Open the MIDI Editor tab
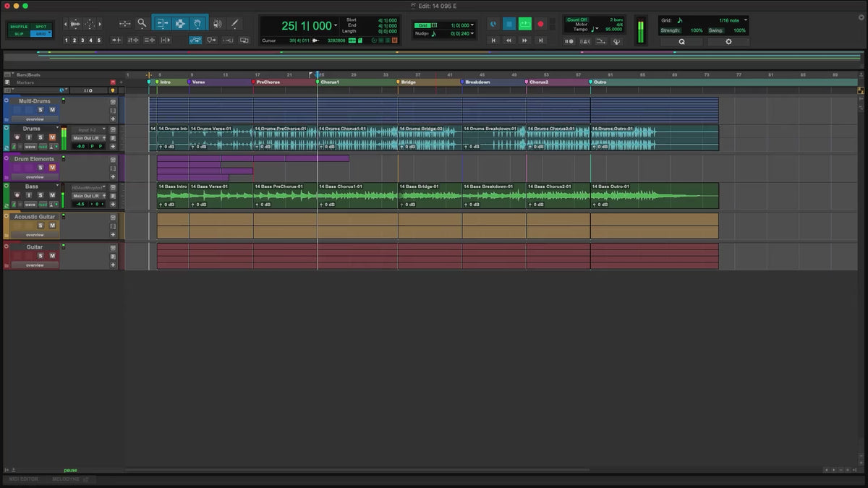868x488 pixels. click(x=23, y=479)
